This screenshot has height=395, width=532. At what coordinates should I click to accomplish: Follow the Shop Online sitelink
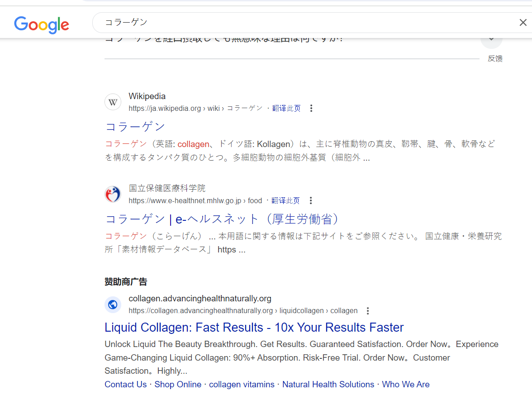178,385
